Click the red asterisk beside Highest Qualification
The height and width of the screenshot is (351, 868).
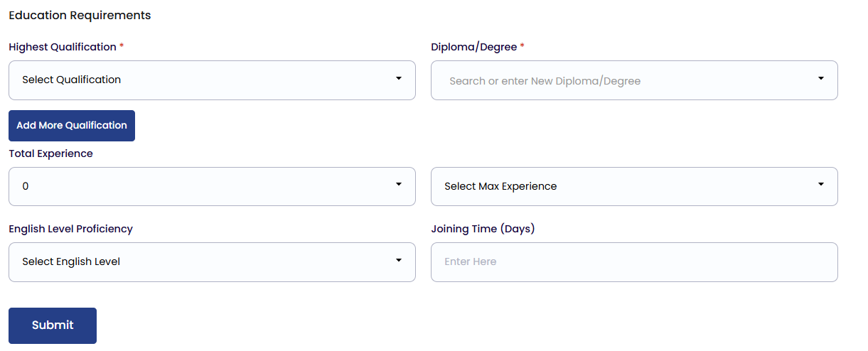point(122,46)
